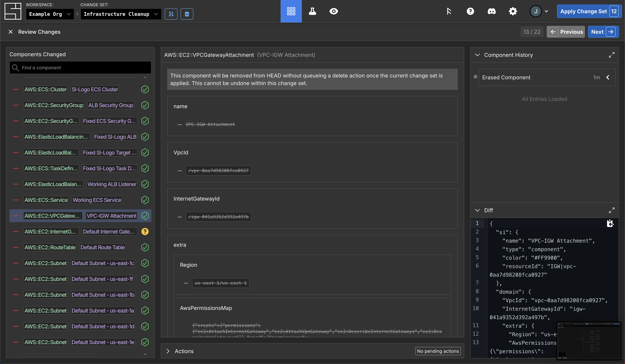Click the change count badge 12 on Apply
Screen dimensions: 625x364
pos(614,11)
